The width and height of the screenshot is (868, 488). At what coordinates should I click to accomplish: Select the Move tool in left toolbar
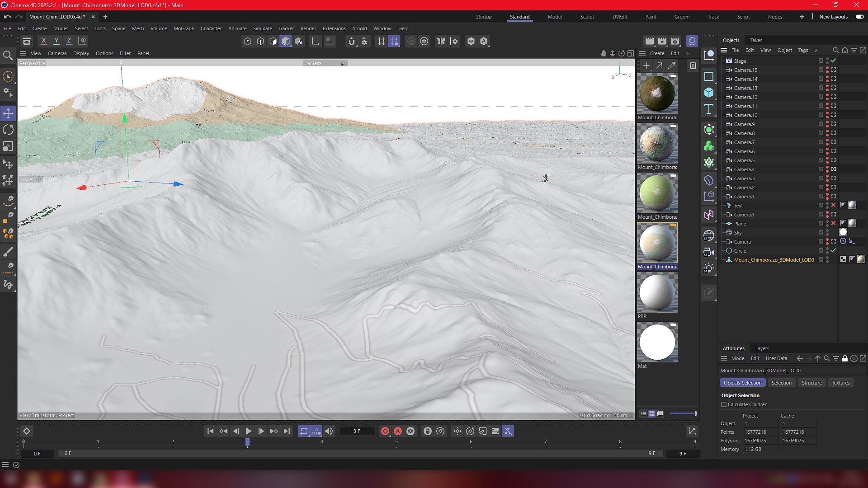pos(8,113)
